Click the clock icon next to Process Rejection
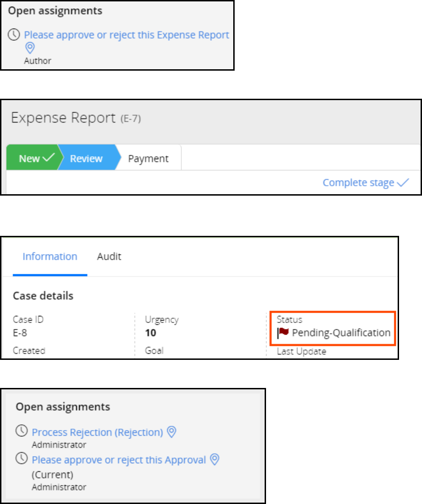Image resolution: width=422 pixels, height=504 pixels. click(x=22, y=431)
